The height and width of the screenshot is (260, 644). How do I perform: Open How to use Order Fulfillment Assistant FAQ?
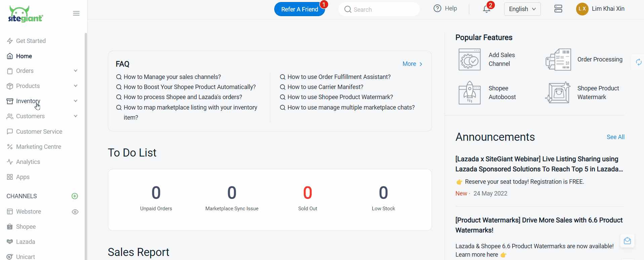point(339,77)
